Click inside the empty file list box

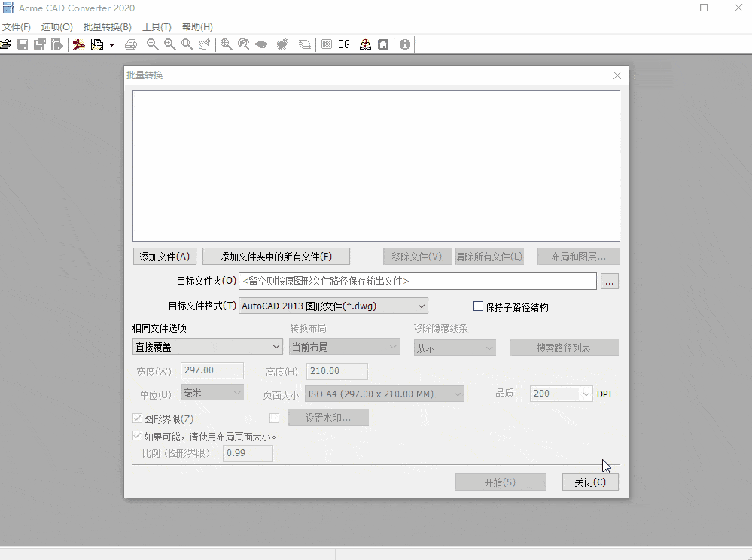click(x=376, y=166)
